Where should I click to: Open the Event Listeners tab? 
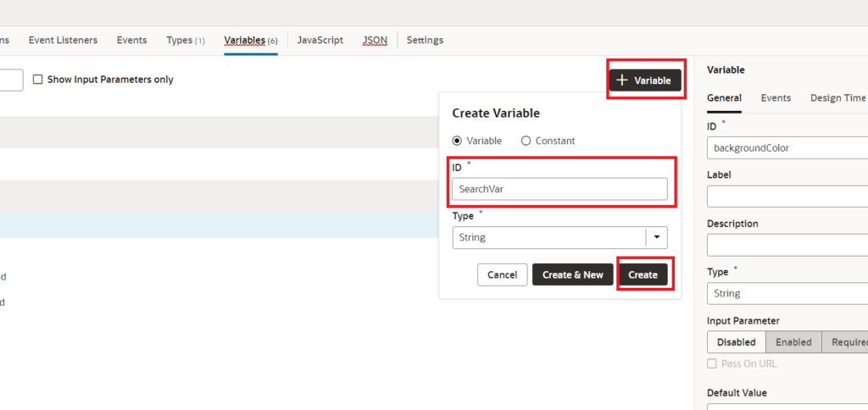pos(63,40)
